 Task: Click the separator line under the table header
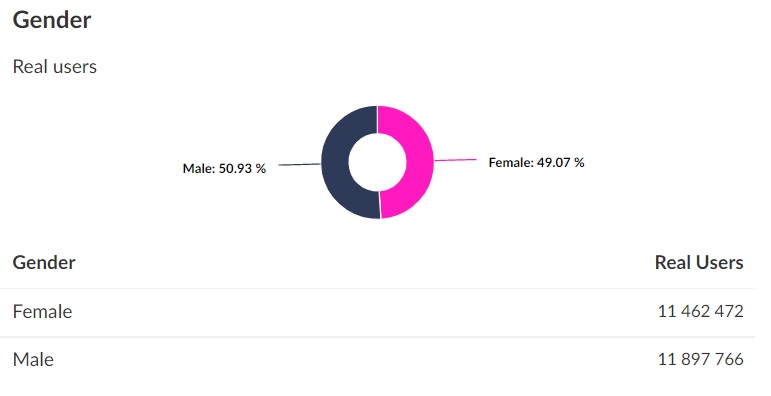pos(377,288)
